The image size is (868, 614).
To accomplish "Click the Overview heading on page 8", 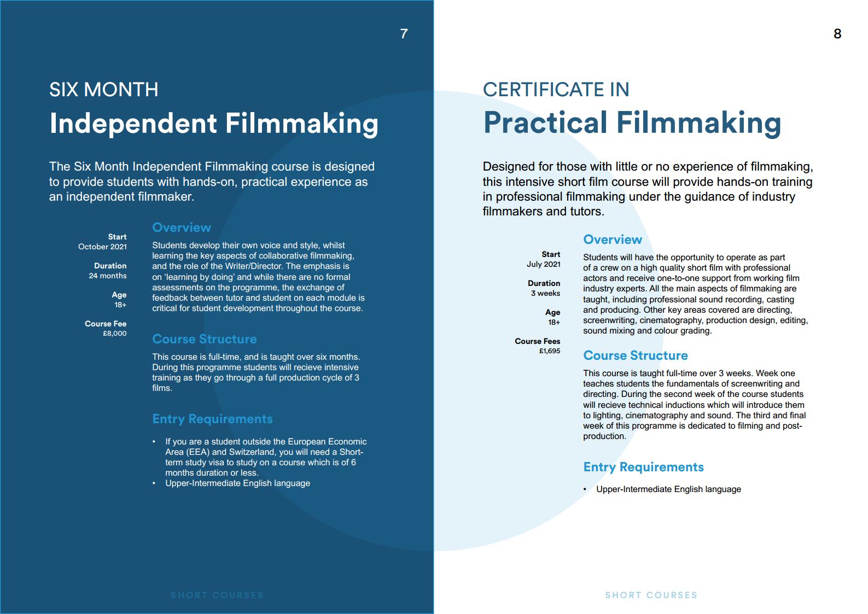I will [613, 239].
